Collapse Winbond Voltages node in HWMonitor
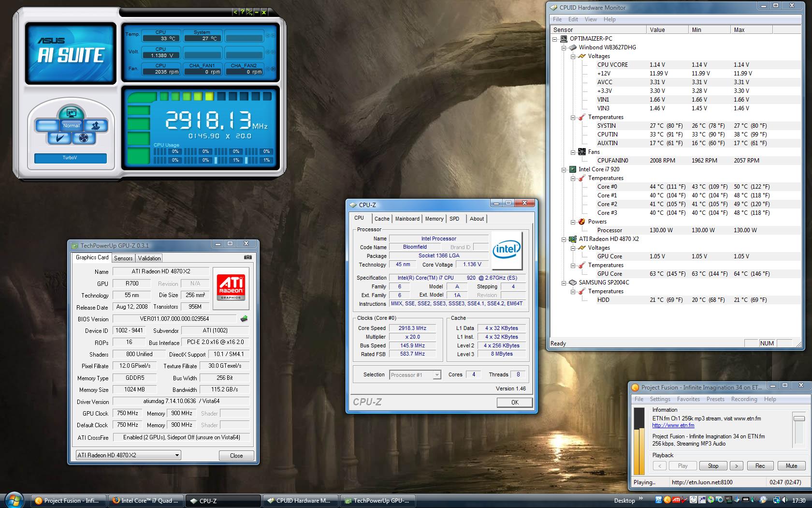812x508 pixels. point(573,56)
